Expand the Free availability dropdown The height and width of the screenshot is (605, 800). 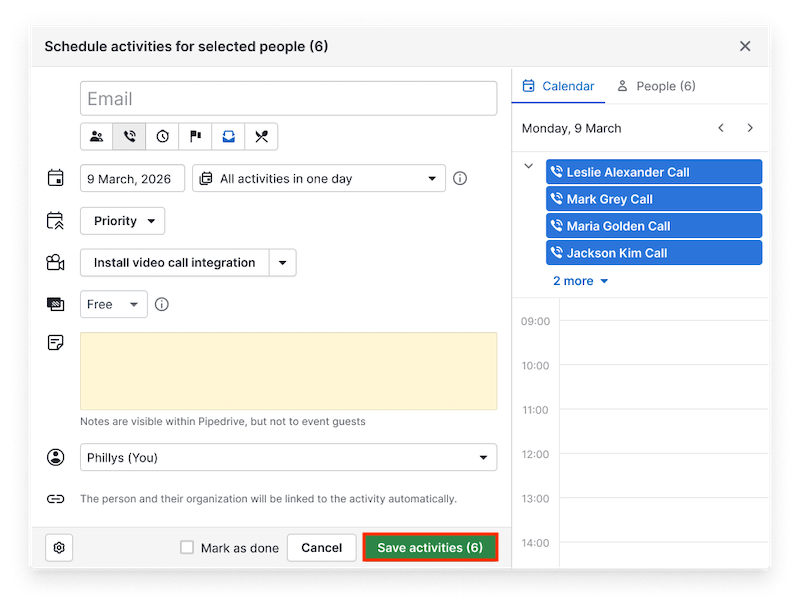tap(114, 304)
